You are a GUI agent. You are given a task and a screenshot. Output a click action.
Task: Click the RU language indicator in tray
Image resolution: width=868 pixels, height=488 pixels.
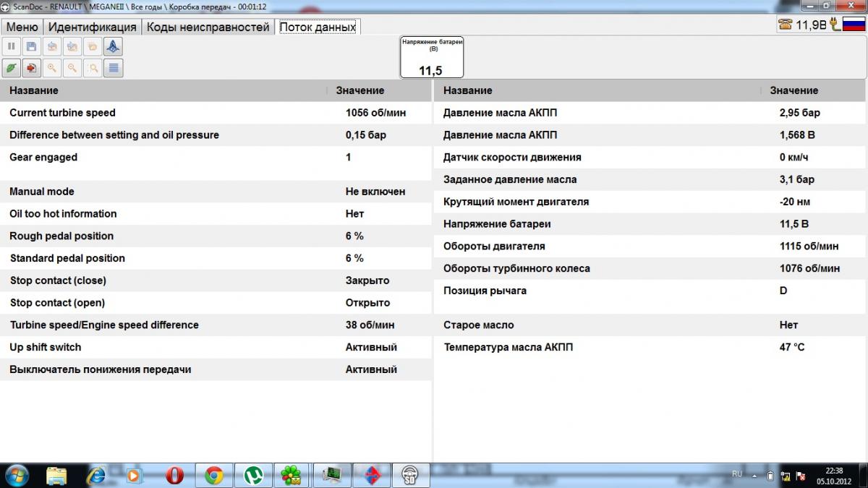737,474
